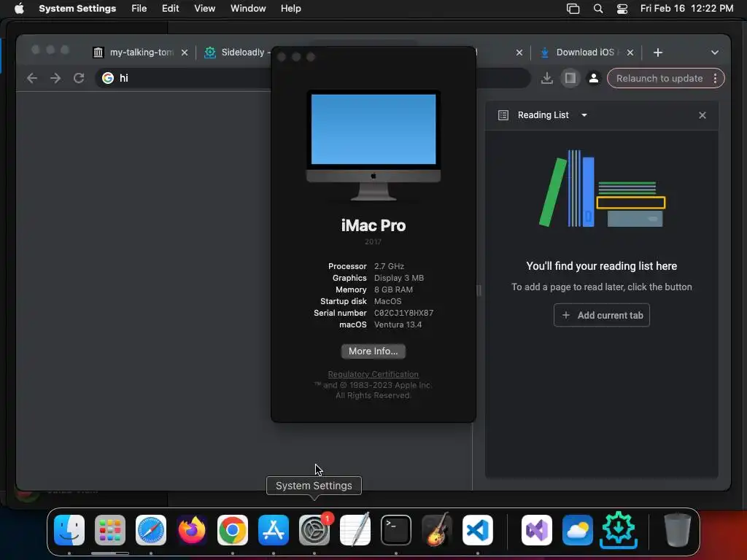The image size is (747, 560).
Task: Open System Settings app menu
Action: coord(77,9)
